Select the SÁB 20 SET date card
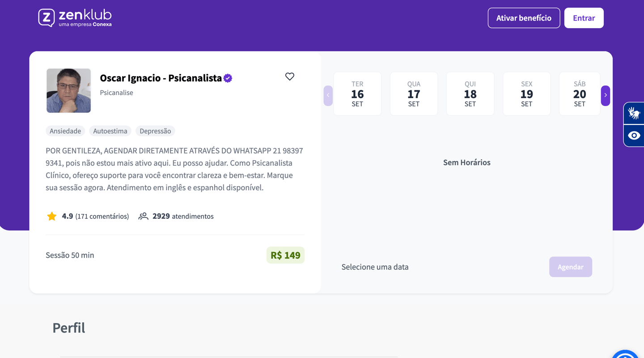This screenshot has height=358, width=644. tap(579, 94)
